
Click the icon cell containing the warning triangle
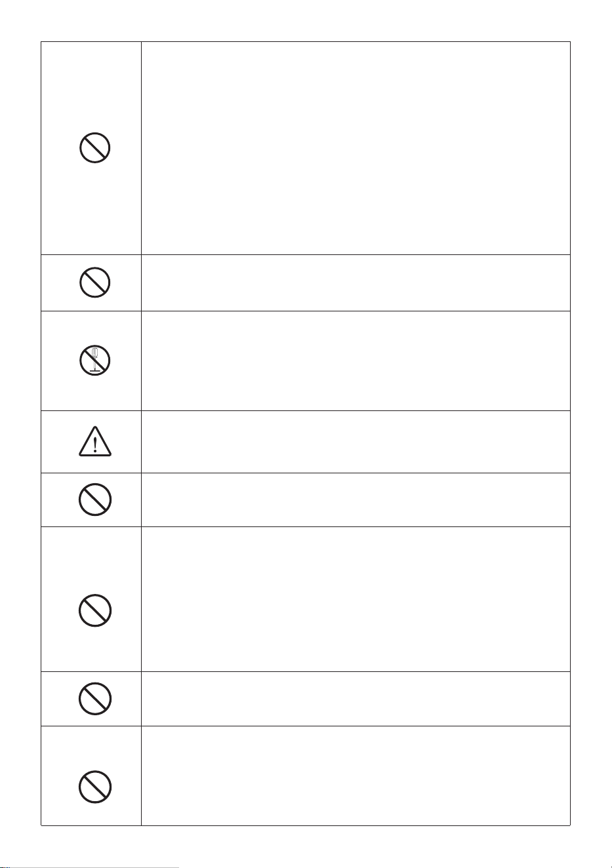(x=91, y=442)
